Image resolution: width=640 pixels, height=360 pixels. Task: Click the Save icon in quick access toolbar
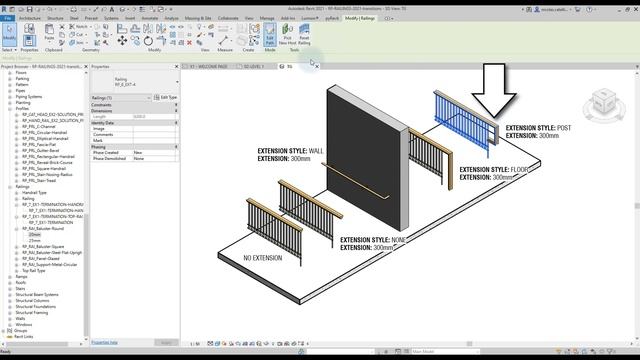29,9
